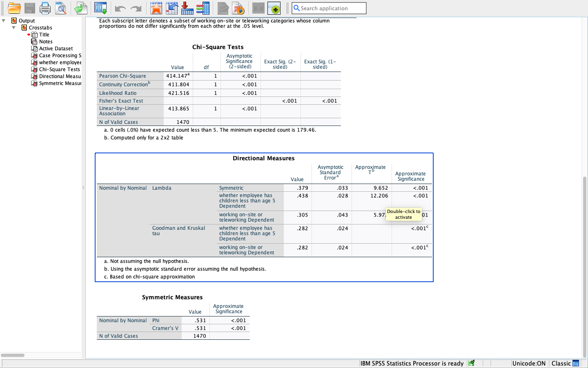Click the green plus Designate Window icon
The image size is (588, 368).
(x=274, y=8)
